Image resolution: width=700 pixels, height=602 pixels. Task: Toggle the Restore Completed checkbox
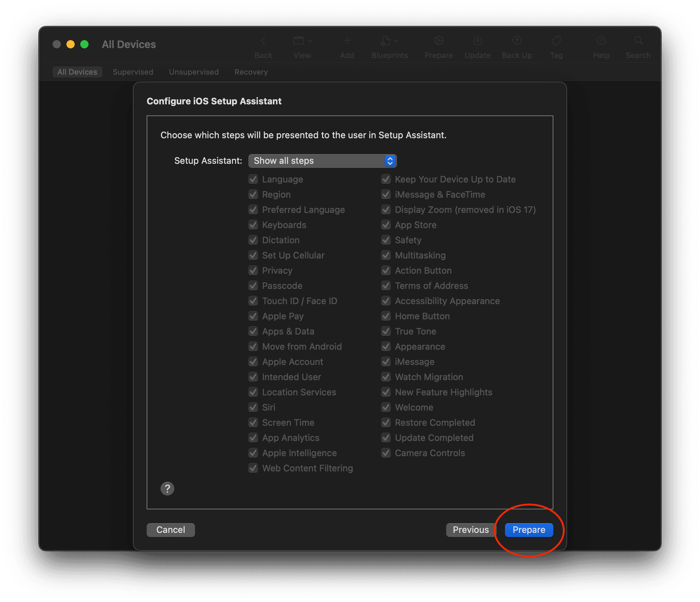pyautogui.click(x=386, y=423)
